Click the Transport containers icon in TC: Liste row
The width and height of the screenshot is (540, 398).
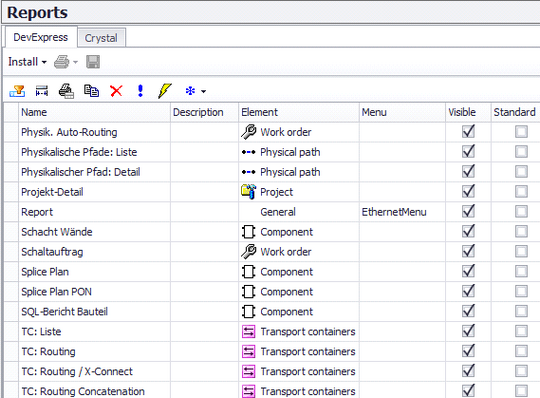click(249, 332)
